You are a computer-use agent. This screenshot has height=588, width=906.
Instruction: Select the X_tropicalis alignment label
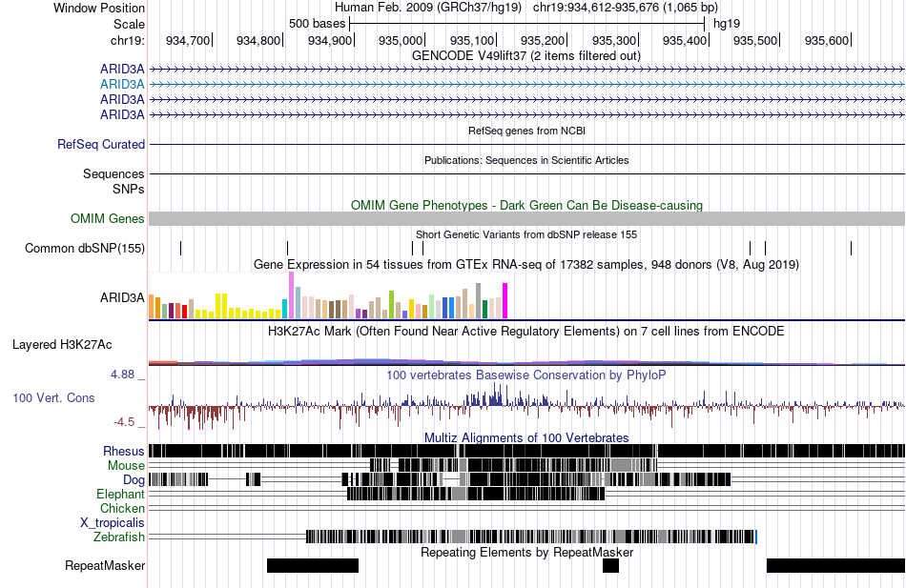[113, 523]
